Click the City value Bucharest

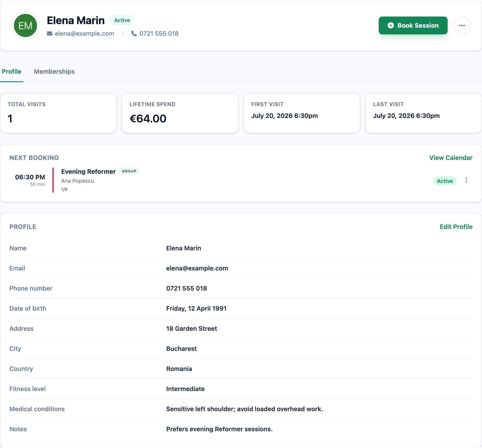click(x=181, y=349)
